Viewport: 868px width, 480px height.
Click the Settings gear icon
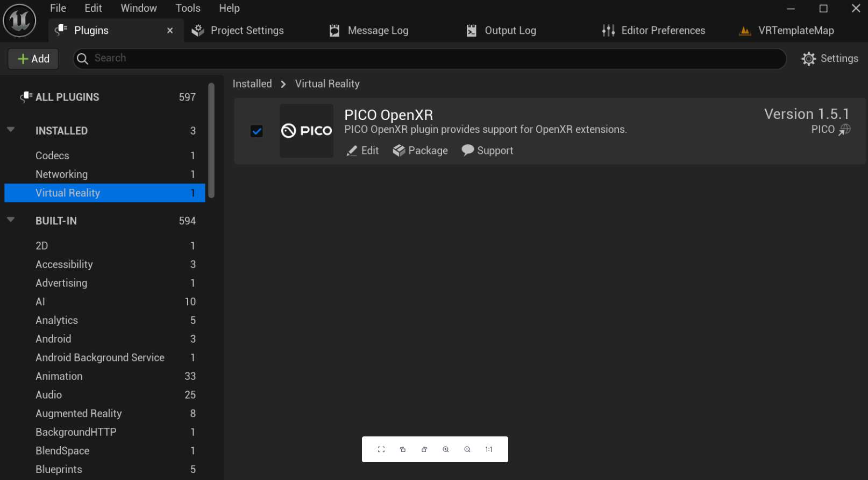[x=808, y=59]
